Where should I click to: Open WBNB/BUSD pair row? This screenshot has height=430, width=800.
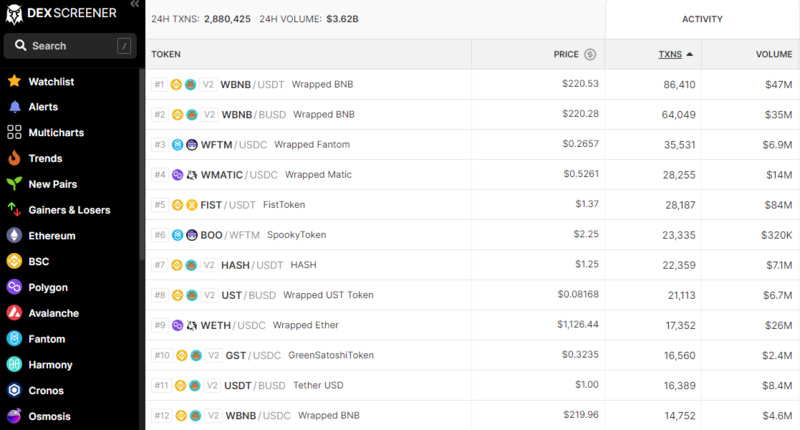(x=472, y=114)
